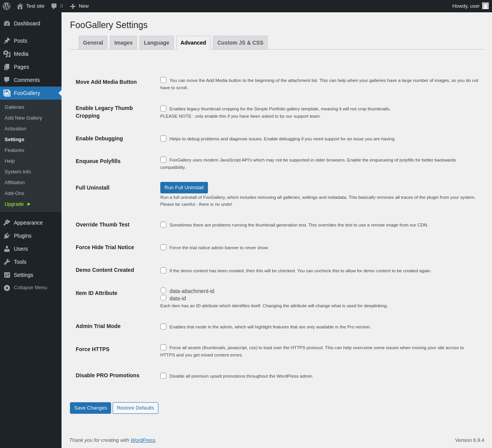Switch to the General tab

tap(93, 43)
